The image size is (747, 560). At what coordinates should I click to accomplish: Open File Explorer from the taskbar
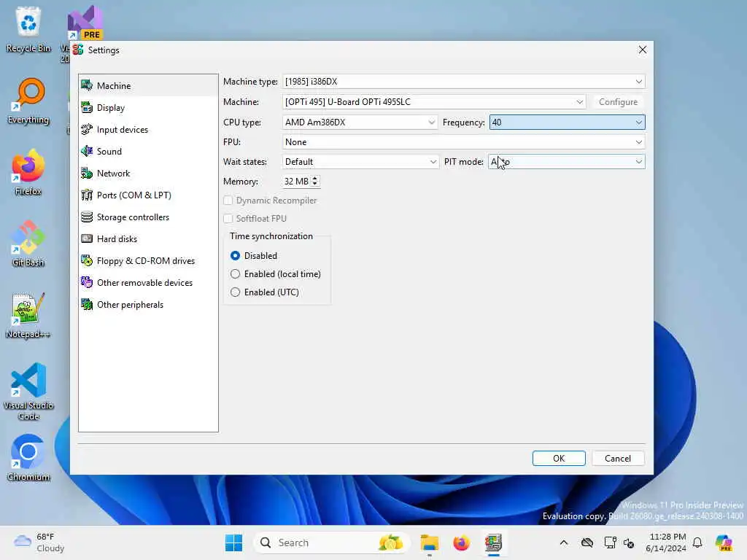tap(429, 542)
